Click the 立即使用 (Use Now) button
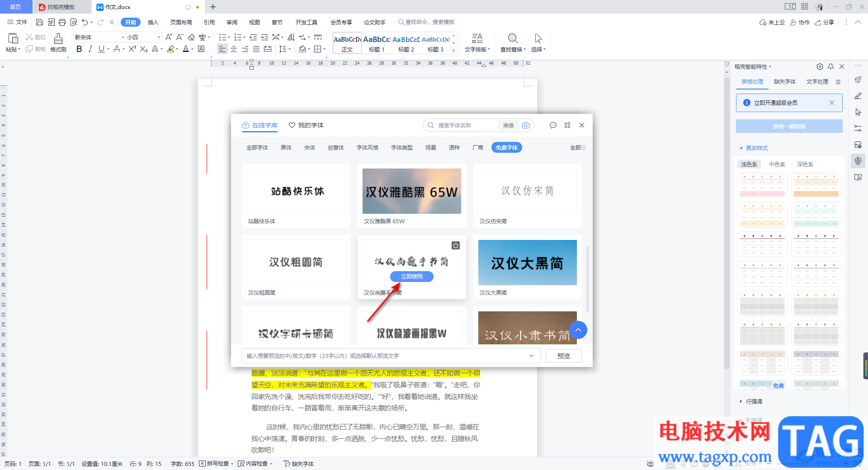The width and height of the screenshot is (868, 470). coord(412,277)
